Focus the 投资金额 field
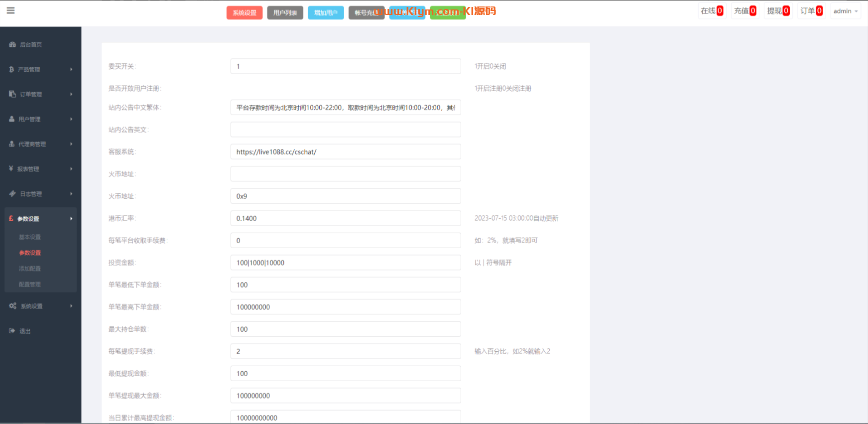 point(346,263)
